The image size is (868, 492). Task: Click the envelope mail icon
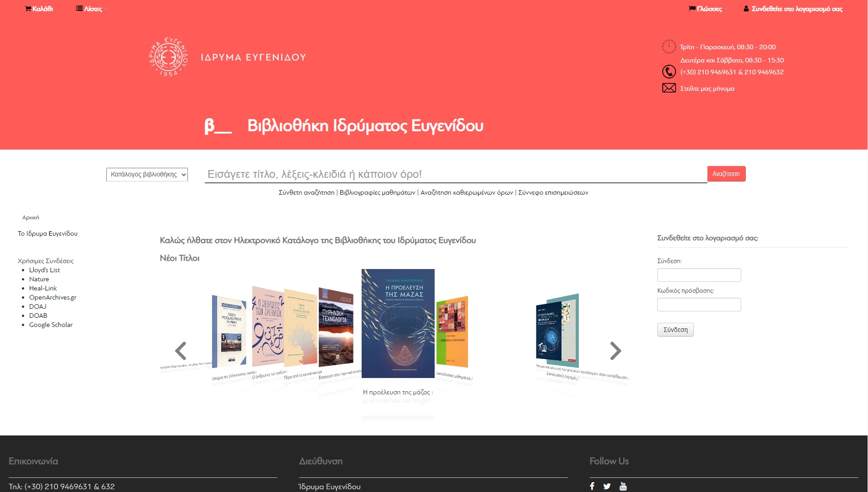[x=669, y=88]
